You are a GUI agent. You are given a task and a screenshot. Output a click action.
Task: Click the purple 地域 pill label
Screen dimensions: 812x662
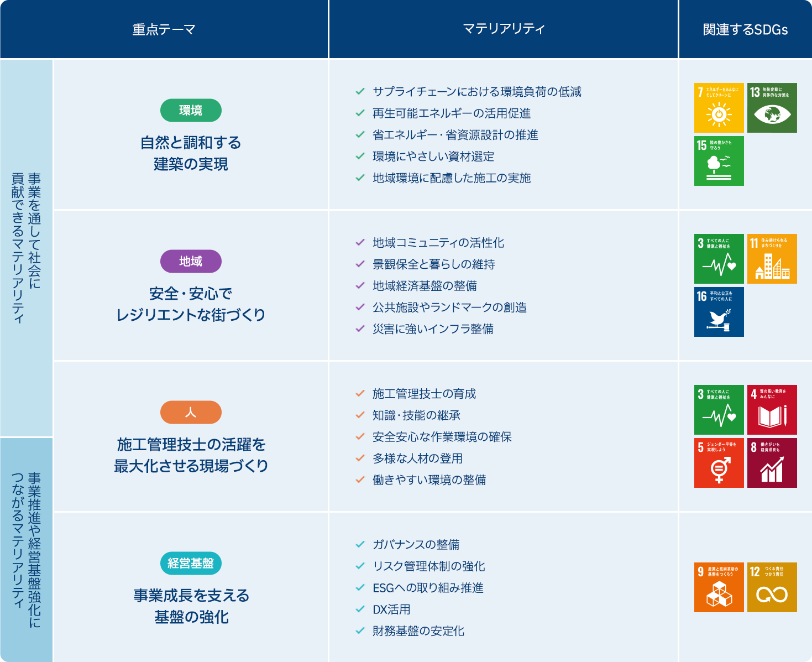pyautogui.click(x=191, y=262)
